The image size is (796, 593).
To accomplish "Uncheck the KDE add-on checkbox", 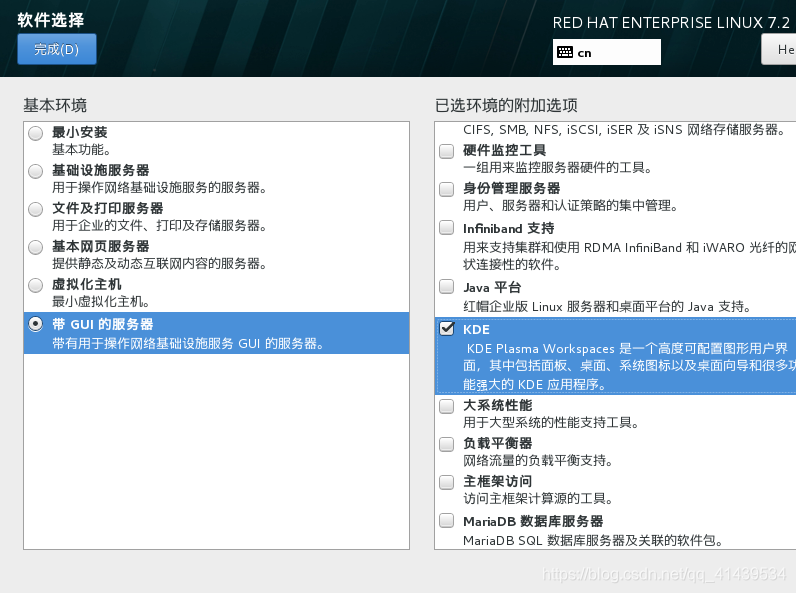I will [x=447, y=328].
